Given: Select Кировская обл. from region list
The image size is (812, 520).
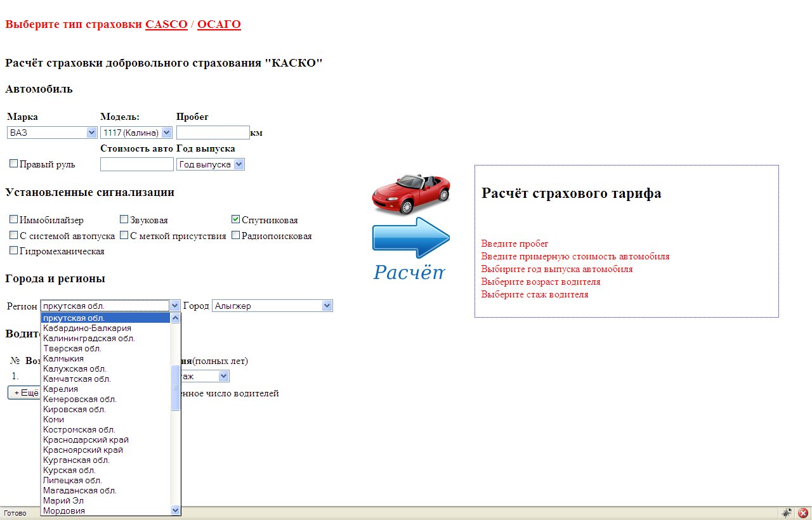Looking at the screenshot, I should tap(106, 410).
